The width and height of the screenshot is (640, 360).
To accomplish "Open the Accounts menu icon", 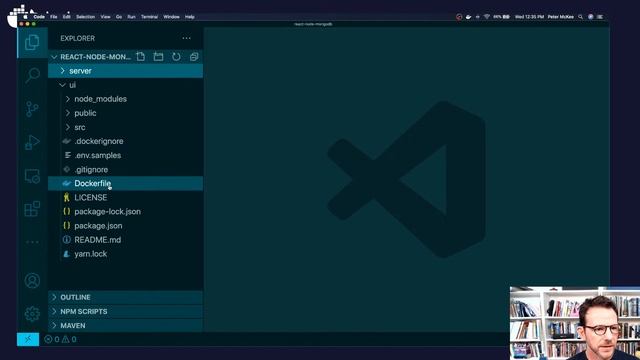I will point(32,281).
